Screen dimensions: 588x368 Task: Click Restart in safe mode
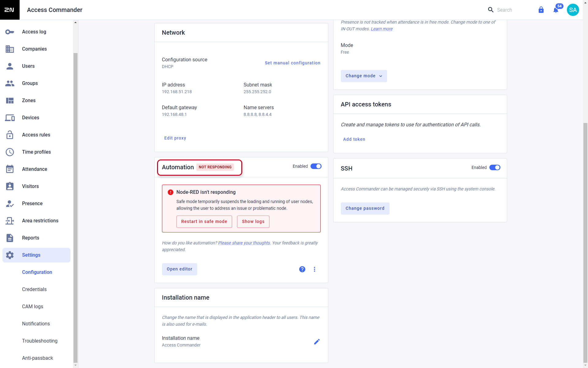pyautogui.click(x=204, y=222)
